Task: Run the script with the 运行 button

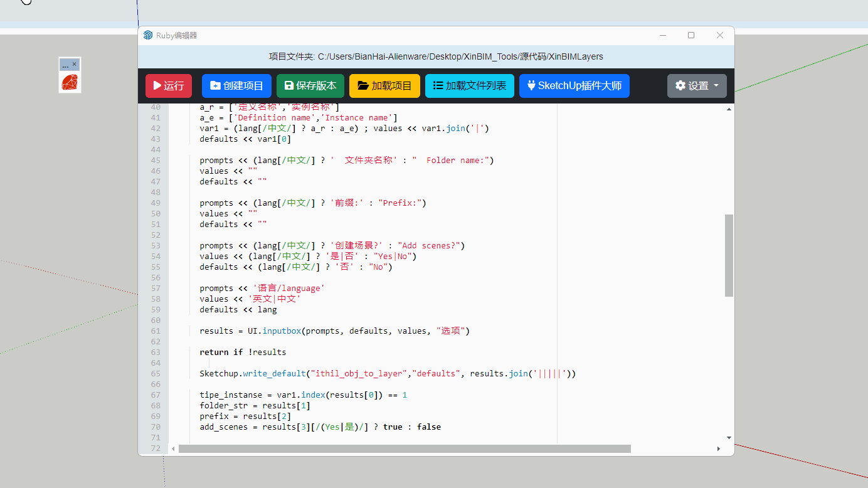Action: pos(168,86)
